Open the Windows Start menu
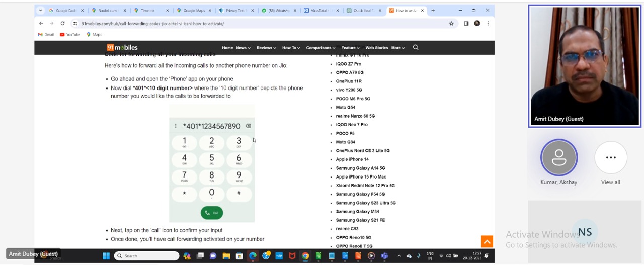This screenshot has width=644, height=265. point(106,256)
